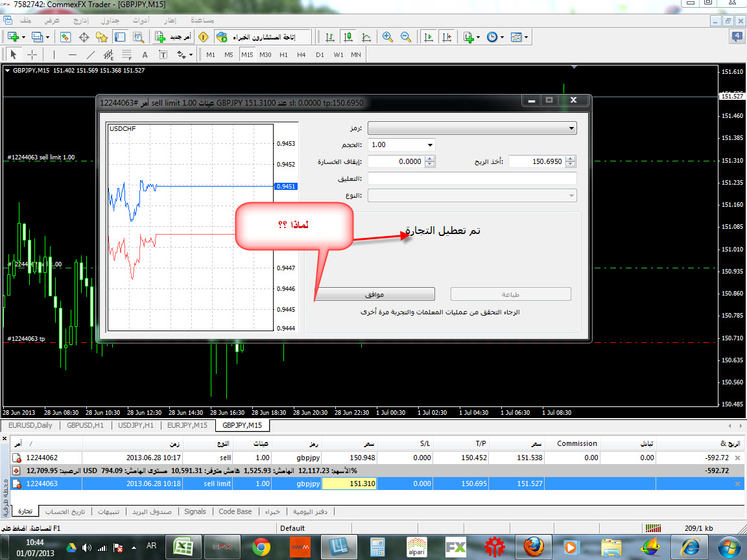The height and width of the screenshot is (560, 747).
Task: Expand the Templates dropdown
Action: point(526,37)
